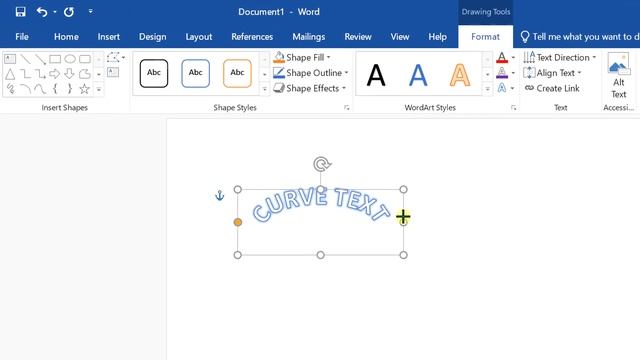Viewport: 640px width, 360px height.
Task: Open the References tab
Action: point(252,37)
